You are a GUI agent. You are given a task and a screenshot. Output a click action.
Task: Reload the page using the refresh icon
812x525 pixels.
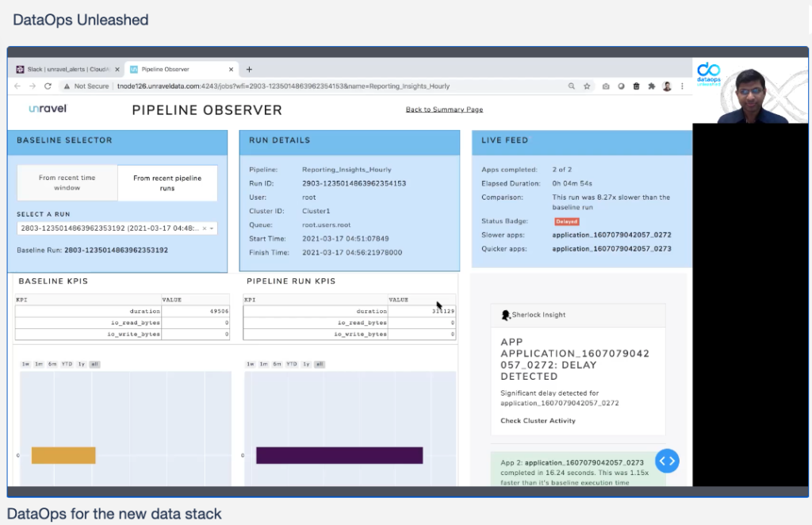47,86
